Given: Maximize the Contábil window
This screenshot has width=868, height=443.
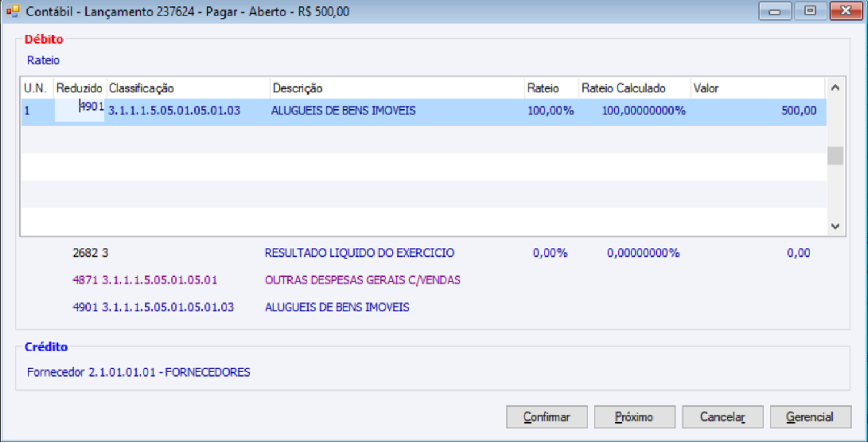Looking at the screenshot, I should 810,11.
